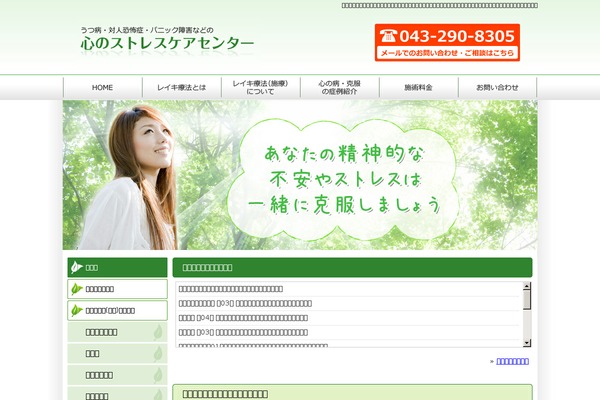Image resolution: width=600 pixels, height=400 pixels.
Task: Click the scroll-down arrow of the news box
Action: (x=527, y=343)
